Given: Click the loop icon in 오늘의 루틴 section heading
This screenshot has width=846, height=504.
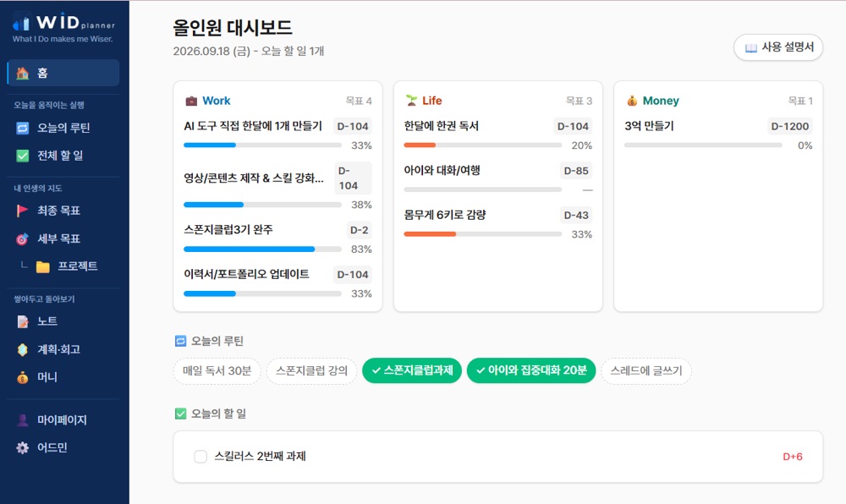Looking at the screenshot, I should [x=181, y=341].
